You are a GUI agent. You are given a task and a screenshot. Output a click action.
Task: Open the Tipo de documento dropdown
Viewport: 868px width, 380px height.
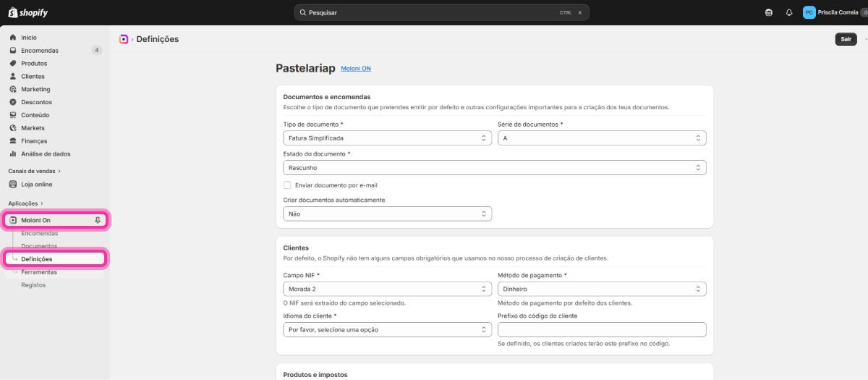coord(387,138)
